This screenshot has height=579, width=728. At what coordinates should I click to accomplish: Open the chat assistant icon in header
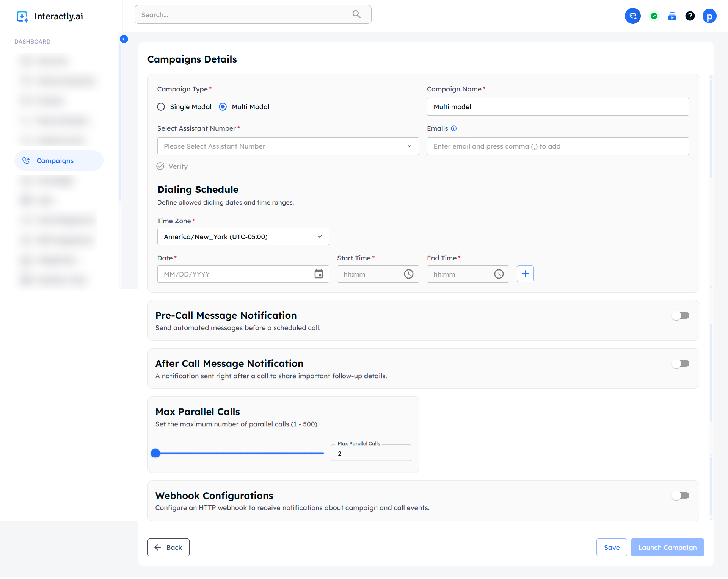(632, 16)
